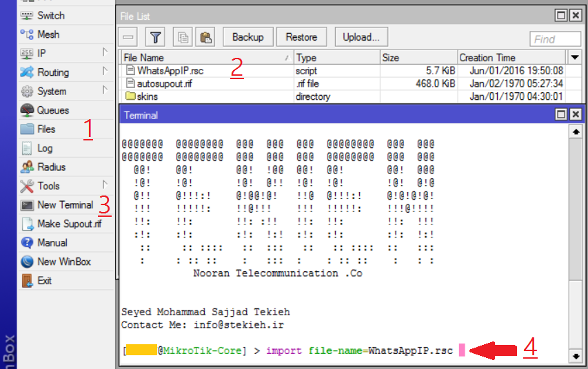Click the filter funnel button

point(155,37)
